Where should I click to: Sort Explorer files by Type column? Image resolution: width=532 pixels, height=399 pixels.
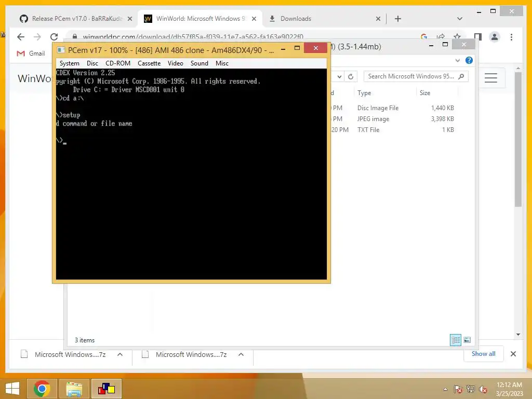click(364, 93)
